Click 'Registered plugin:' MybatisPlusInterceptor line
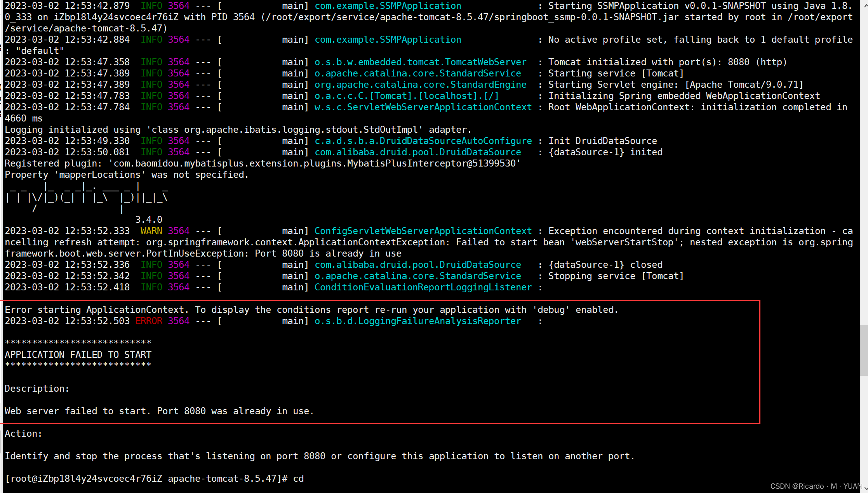The width and height of the screenshot is (868, 493). (263, 163)
